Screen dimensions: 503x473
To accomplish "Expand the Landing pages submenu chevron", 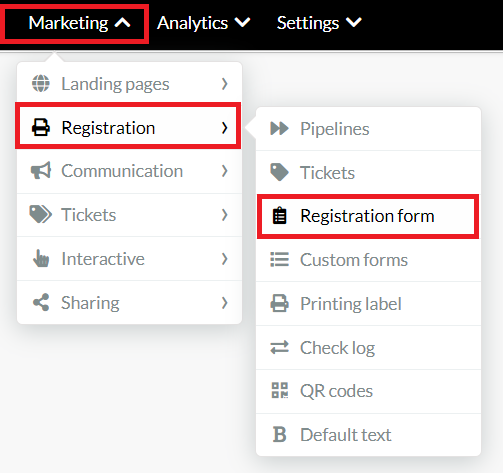I will (225, 84).
